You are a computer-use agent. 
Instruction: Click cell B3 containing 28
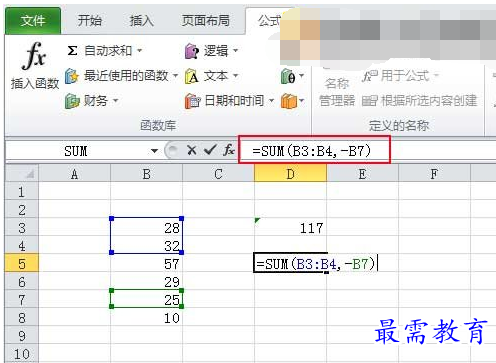[x=146, y=228]
